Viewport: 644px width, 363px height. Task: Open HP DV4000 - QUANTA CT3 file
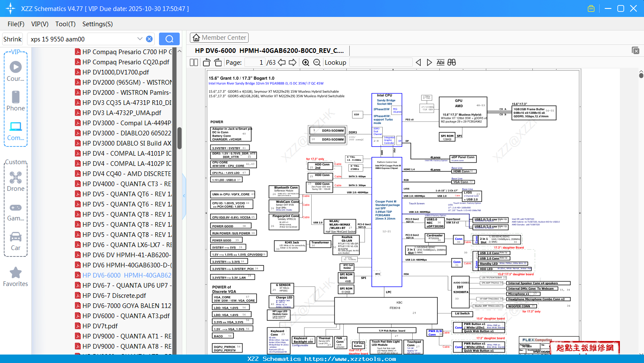click(123, 184)
